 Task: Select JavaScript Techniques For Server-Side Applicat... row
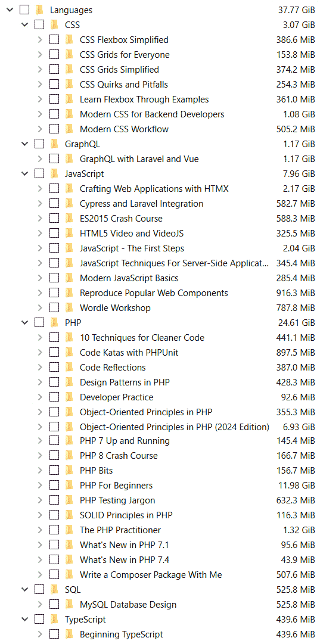175,263
